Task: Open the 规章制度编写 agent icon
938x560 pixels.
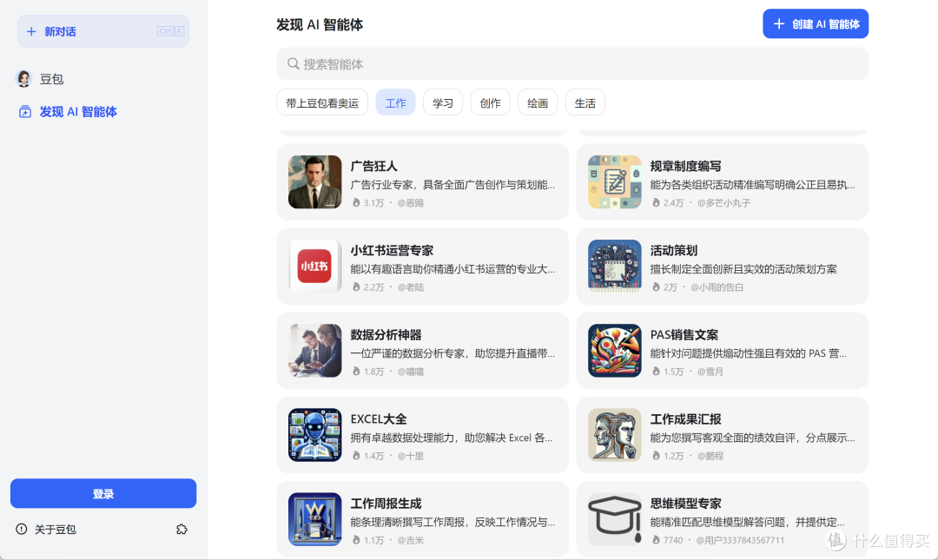Action: tap(614, 181)
